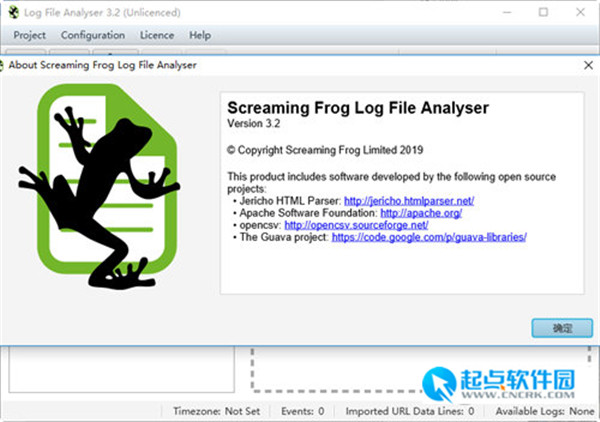Click the Log File Analyser title bar app icon
This screenshot has width=600, height=422.
tap(14, 12)
